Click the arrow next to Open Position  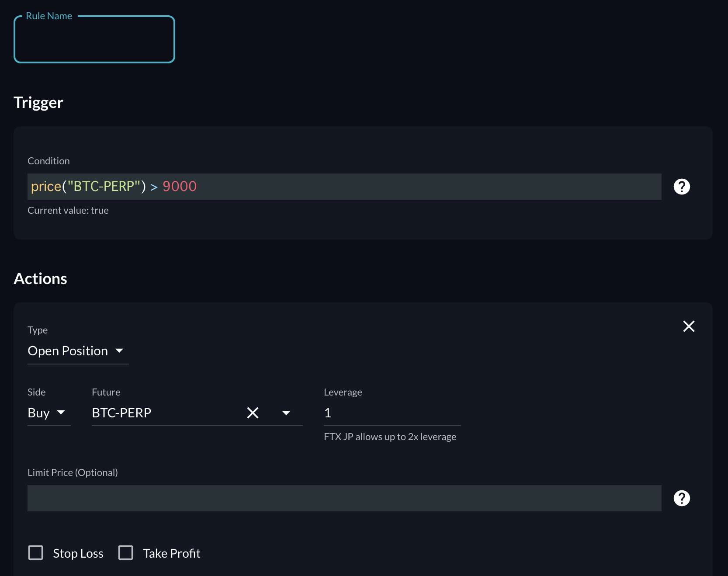(119, 351)
